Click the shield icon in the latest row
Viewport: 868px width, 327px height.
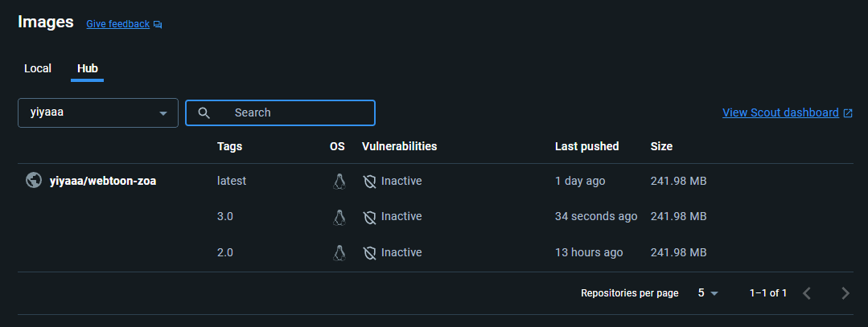[x=369, y=181]
